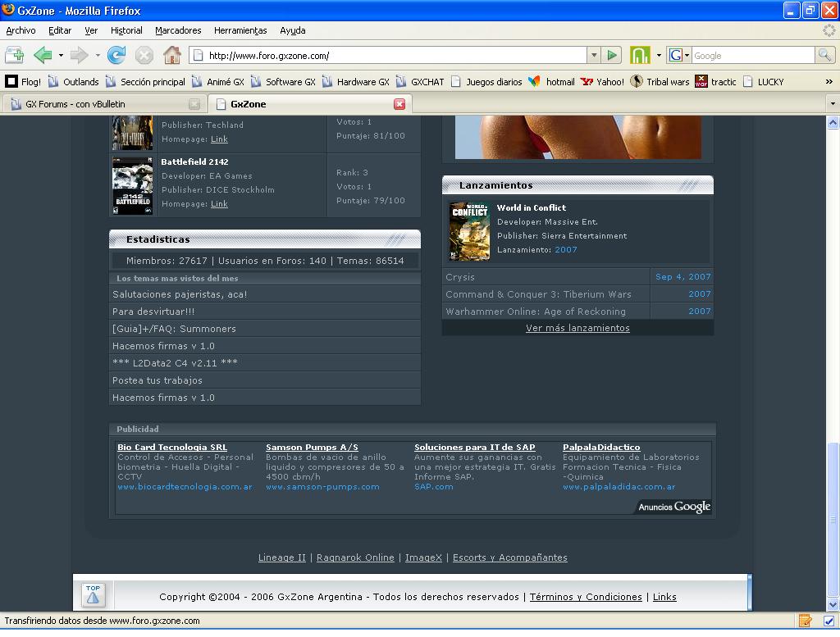Click the green arch toolbar icon
The width and height of the screenshot is (840, 637).
(640, 55)
